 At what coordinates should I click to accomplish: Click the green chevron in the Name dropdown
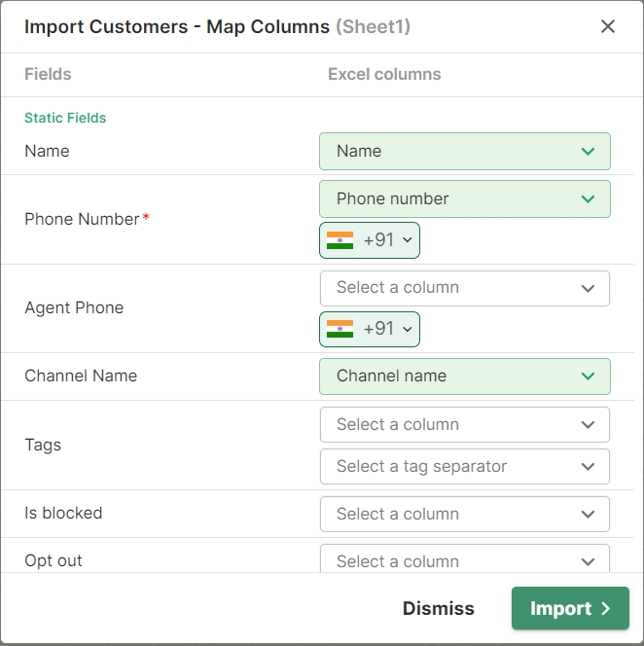coord(588,152)
